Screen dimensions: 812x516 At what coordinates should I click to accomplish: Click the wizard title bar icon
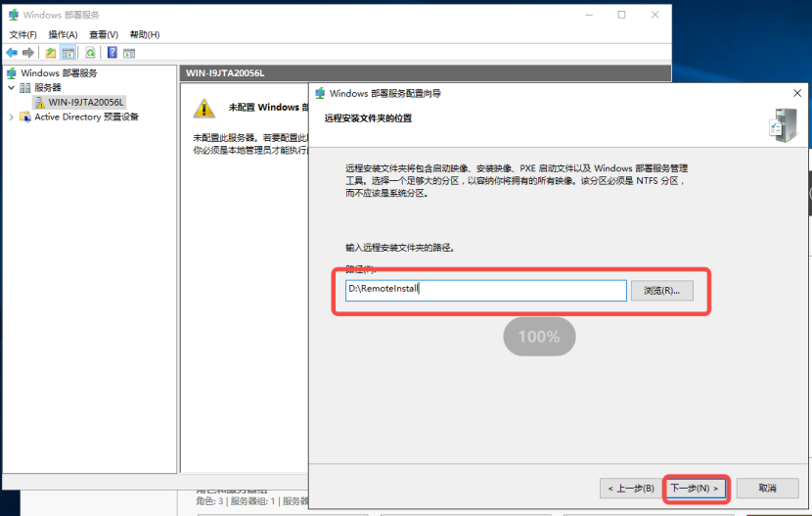pyautogui.click(x=320, y=93)
